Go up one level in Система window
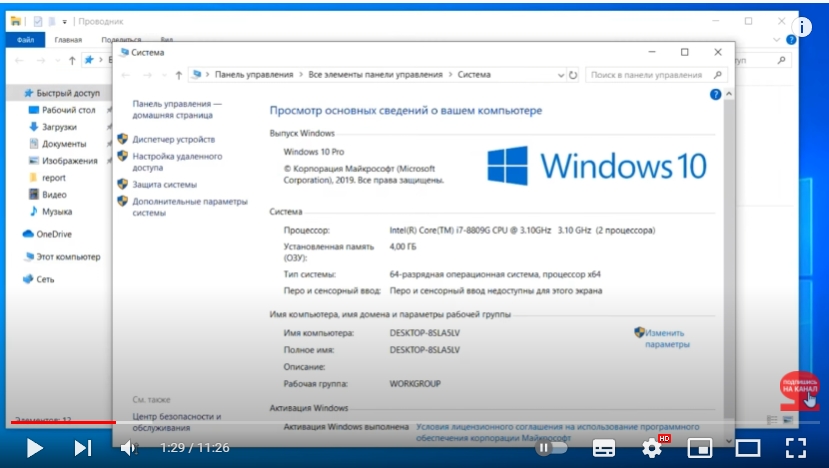829x468 pixels. [x=179, y=76]
